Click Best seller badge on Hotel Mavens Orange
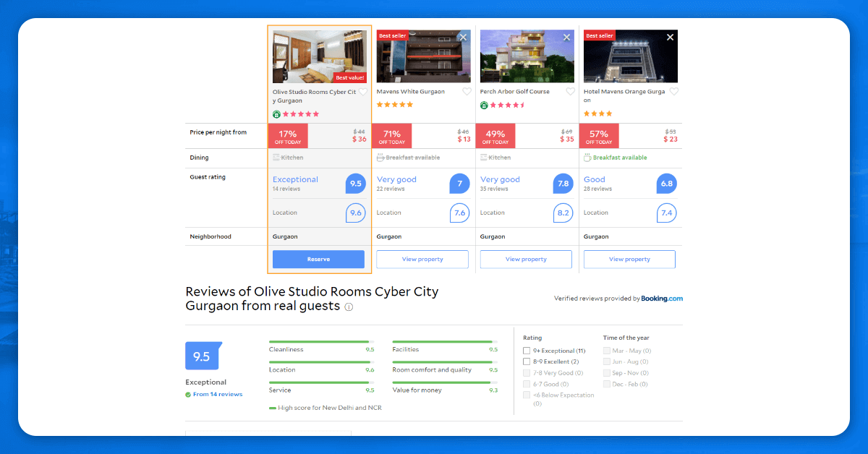 [x=600, y=35]
